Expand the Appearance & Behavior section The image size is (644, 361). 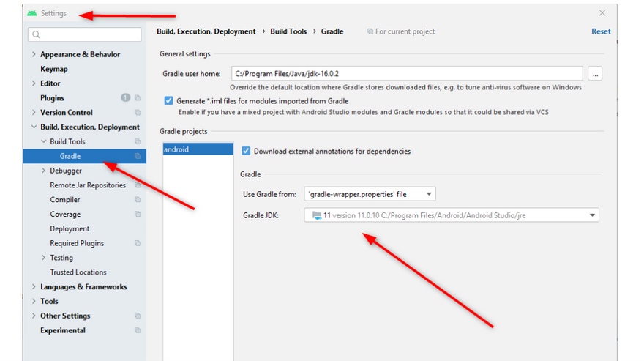[x=34, y=54]
